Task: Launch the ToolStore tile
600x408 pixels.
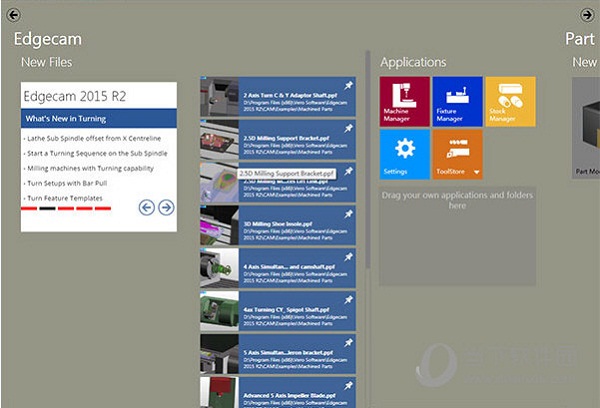Action: click(457, 154)
